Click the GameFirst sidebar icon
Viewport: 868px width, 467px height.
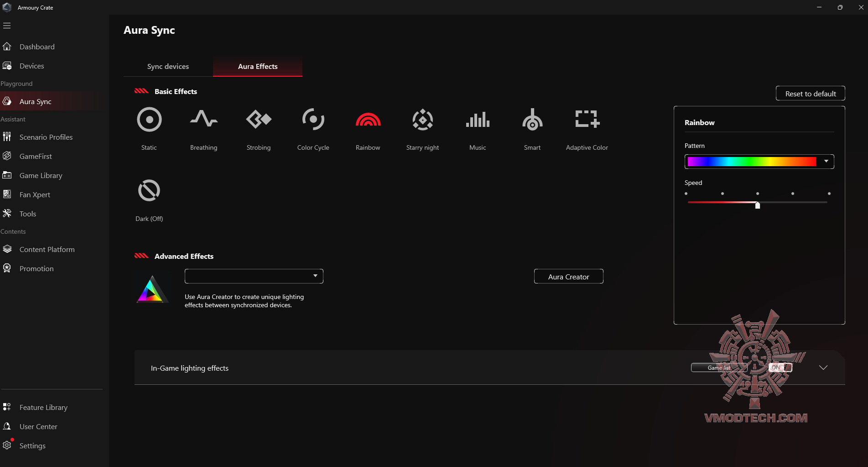(7, 156)
